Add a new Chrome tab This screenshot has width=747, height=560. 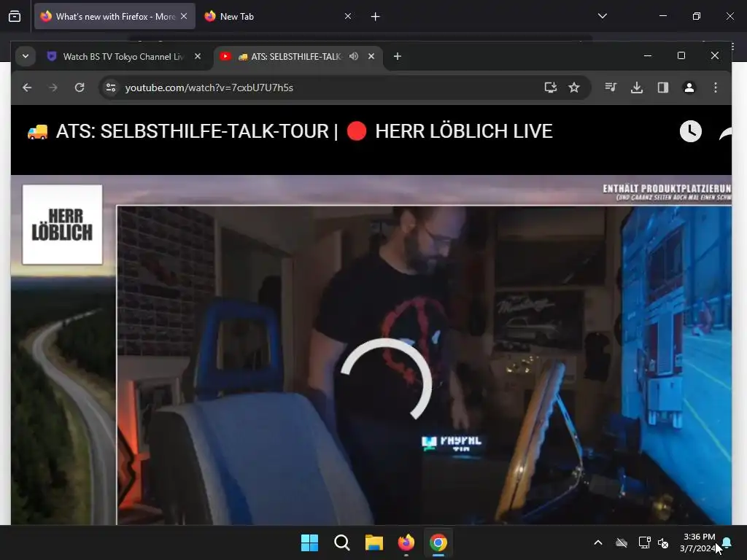(398, 57)
